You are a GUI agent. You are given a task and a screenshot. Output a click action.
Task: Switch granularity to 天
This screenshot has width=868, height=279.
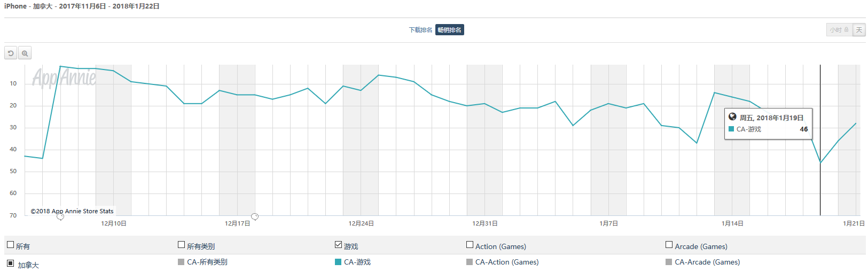859,30
